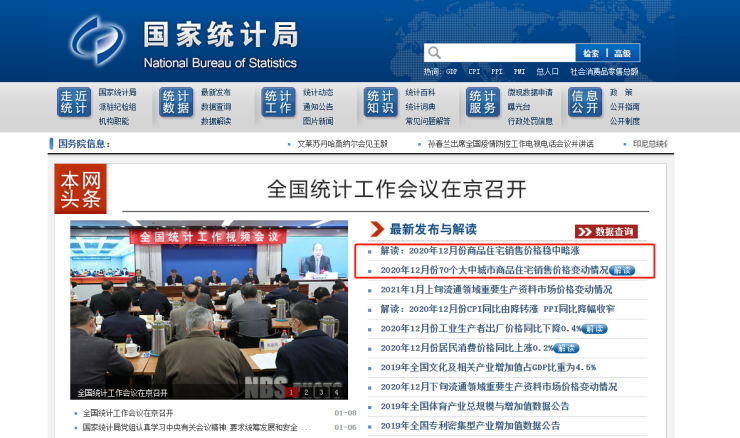Open the 统计工作 navigation block
The image size is (740, 438).
tap(278, 102)
